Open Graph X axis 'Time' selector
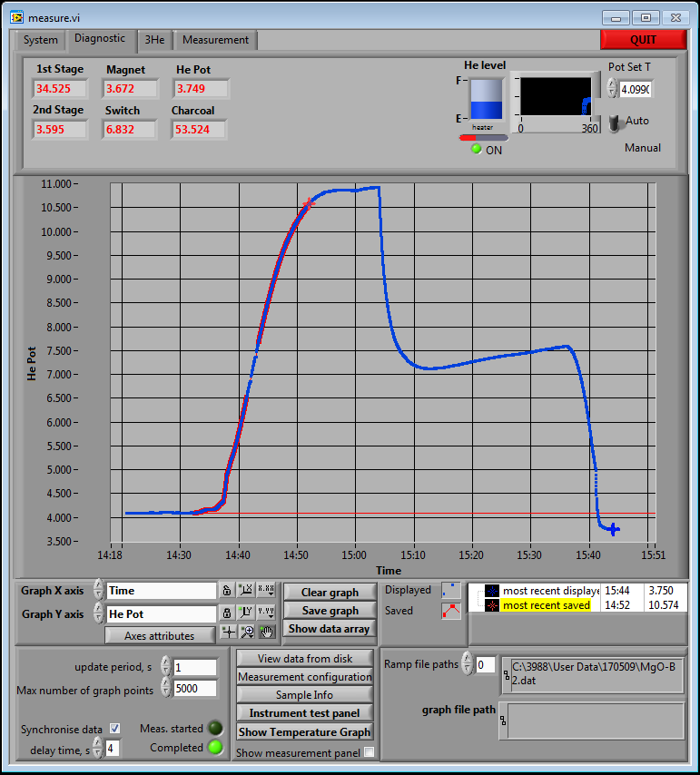 [162, 591]
